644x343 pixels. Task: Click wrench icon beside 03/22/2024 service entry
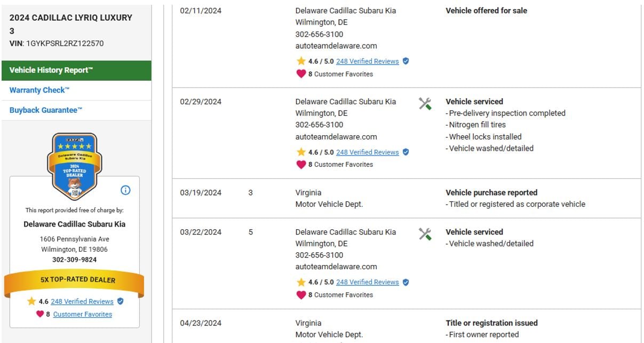pos(425,234)
